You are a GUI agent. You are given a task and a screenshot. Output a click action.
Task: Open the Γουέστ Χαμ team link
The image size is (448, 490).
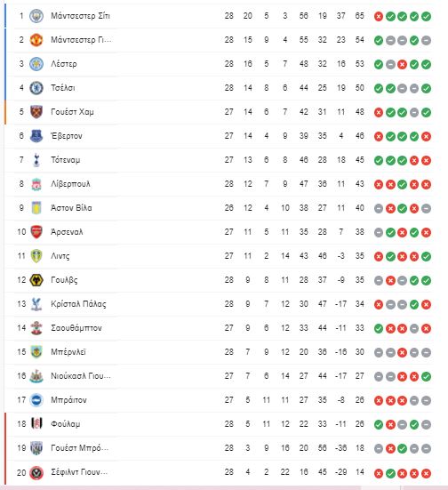72,112
